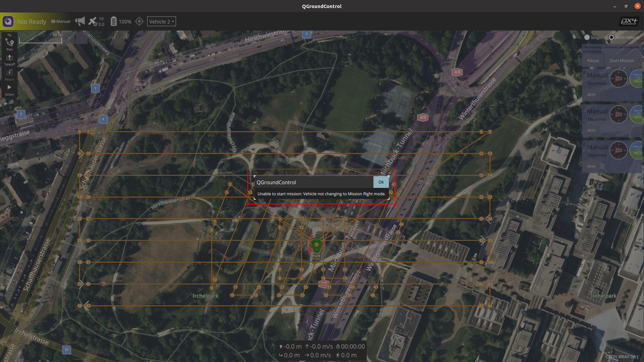The width and height of the screenshot is (644, 362).
Task: Click vehicle 2 attitude indicator
Action: pyautogui.click(x=637, y=150)
